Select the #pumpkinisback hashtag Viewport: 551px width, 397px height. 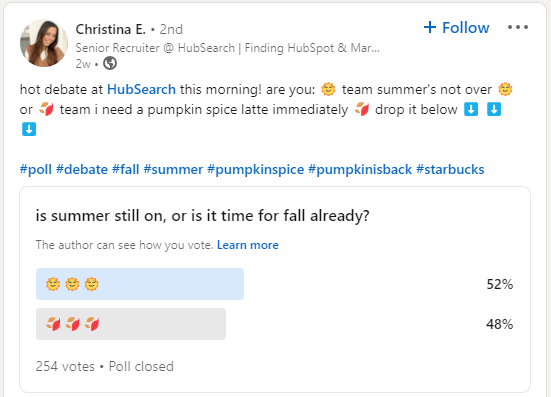click(x=360, y=169)
